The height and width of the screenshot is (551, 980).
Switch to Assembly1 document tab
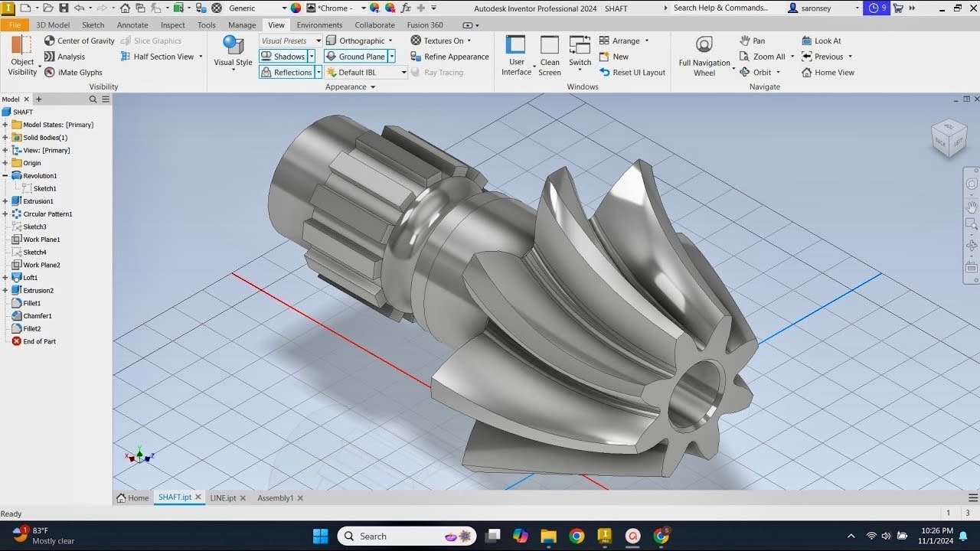click(x=275, y=497)
